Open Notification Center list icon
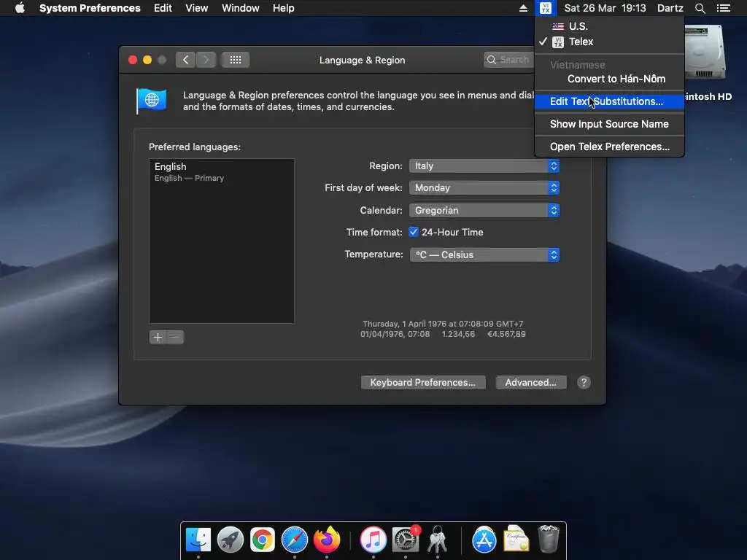Viewport: 747px width, 560px height. pyautogui.click(x=723, y=8)
